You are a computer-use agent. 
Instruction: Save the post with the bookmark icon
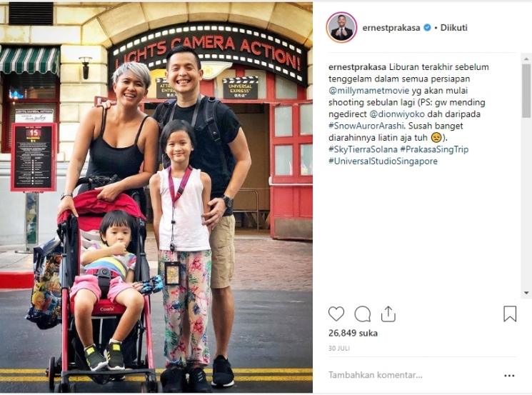[510, 314]
